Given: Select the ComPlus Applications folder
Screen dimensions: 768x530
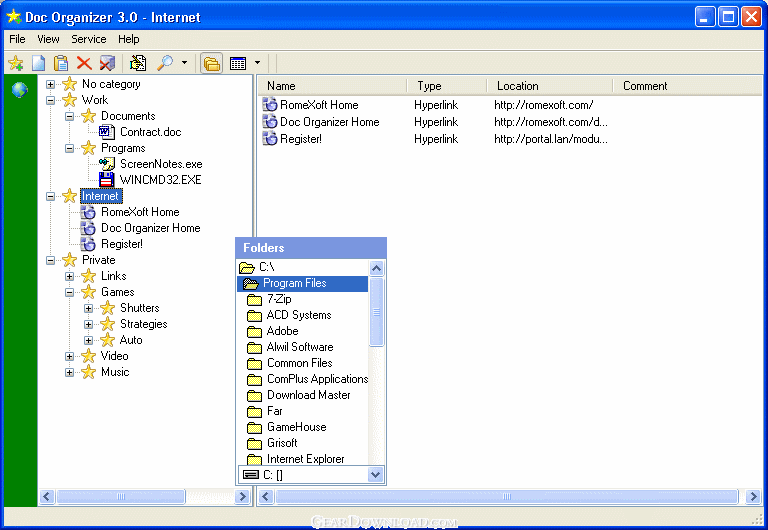Looking at the screenshot, I should pyautogui.click(x=317, y=379).
